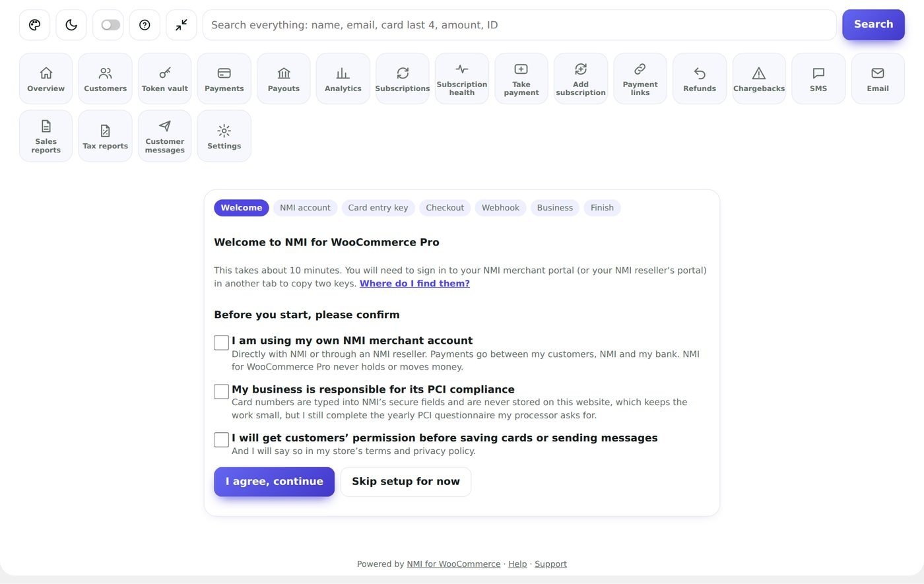Flip the toggle switch in top toolbar

point(110,25)
